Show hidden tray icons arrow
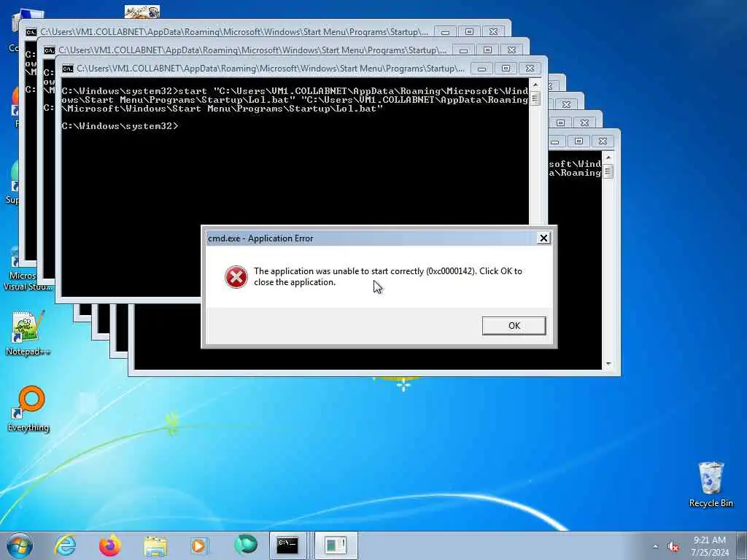Image resolution: width=747 pixels, height=560 pixels. point(656,547)
